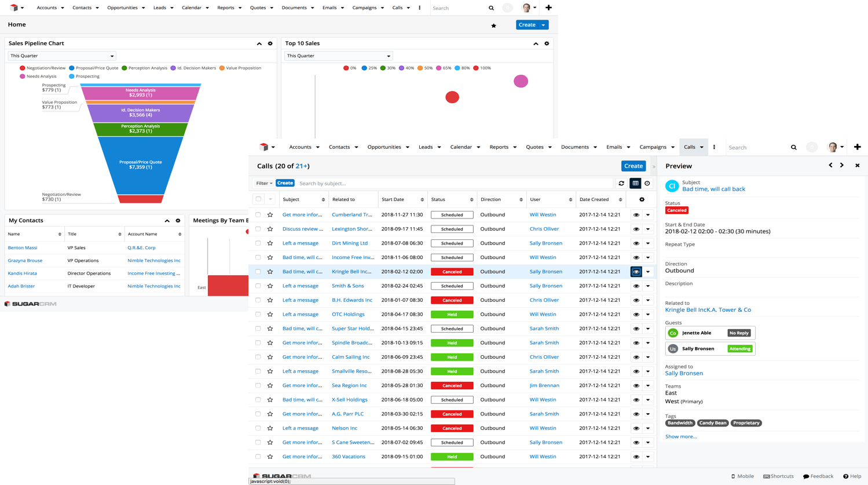Close the Preview panel
Screen dimensions: 868x485
pyautogui.click(x=858, y=166)
